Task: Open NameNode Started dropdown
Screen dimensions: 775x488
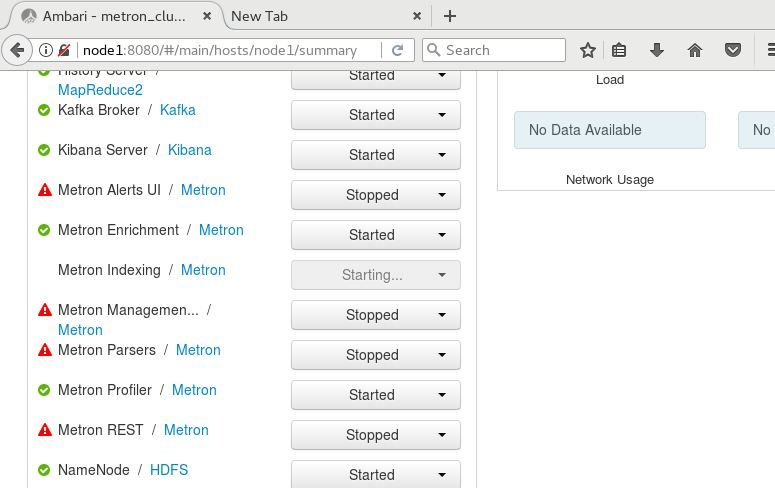Action: click(376, 475)
